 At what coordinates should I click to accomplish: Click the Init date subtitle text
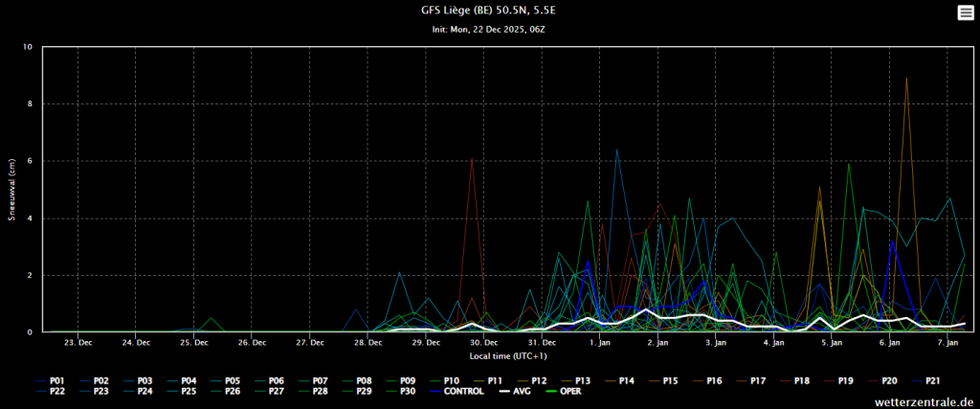489,30
